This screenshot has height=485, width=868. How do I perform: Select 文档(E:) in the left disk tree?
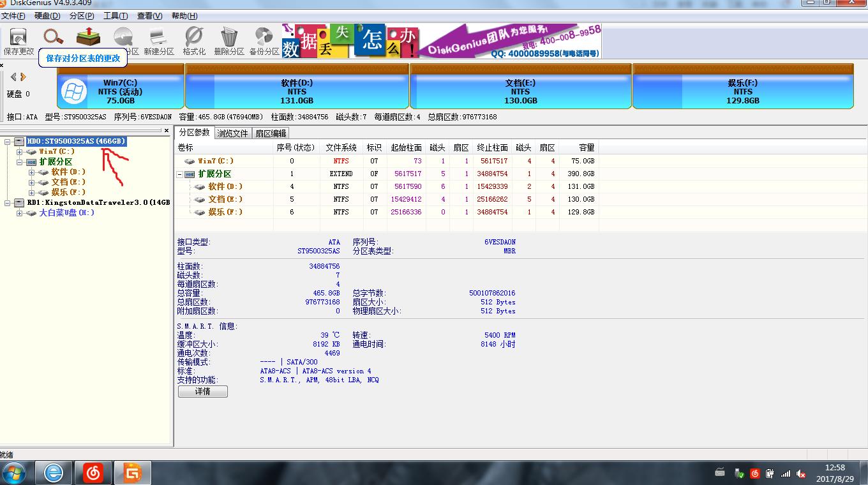click(68, 183)
